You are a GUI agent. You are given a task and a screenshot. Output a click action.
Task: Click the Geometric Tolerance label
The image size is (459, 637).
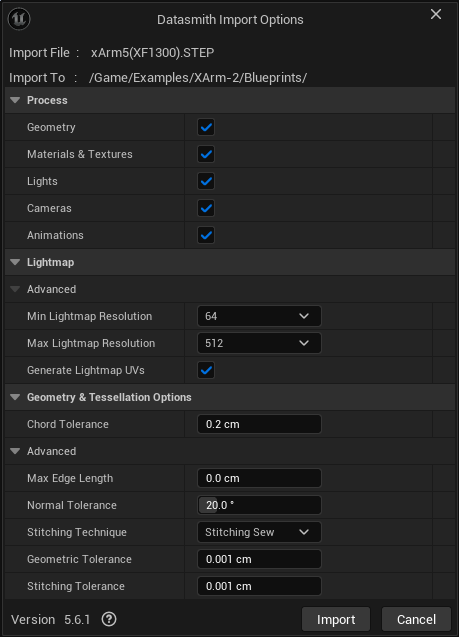tap(79, 559)
